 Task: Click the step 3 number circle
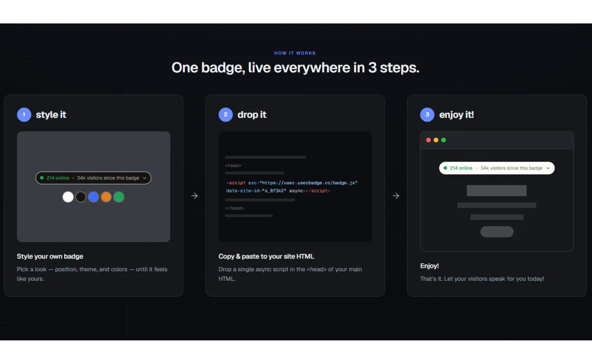coord(427,115)
